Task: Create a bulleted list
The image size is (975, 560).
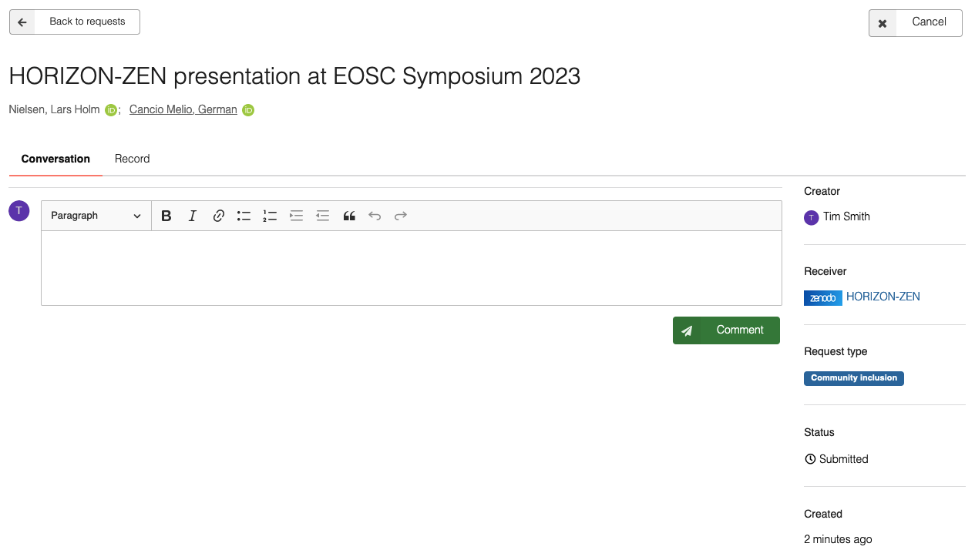Action: tap(244, 216)
